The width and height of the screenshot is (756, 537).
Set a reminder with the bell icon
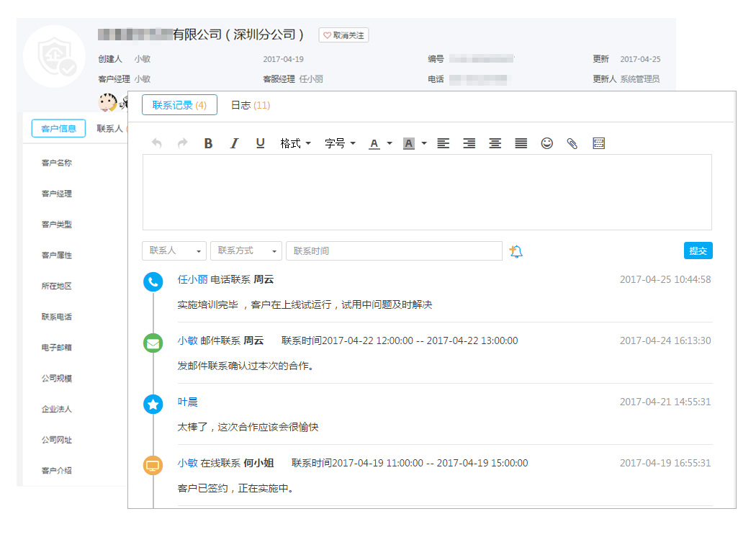516,251
